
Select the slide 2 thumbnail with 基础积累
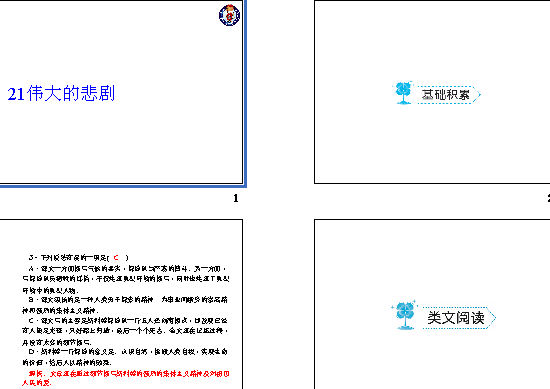pos(432,92)
